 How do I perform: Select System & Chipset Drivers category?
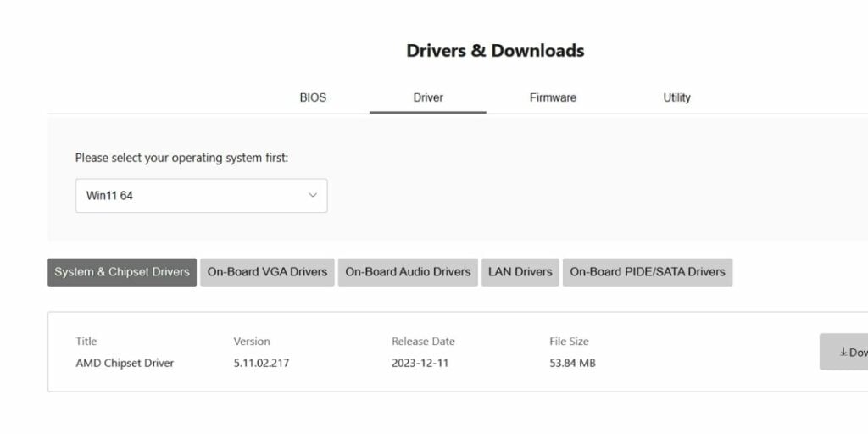click(x=122, y=272)
